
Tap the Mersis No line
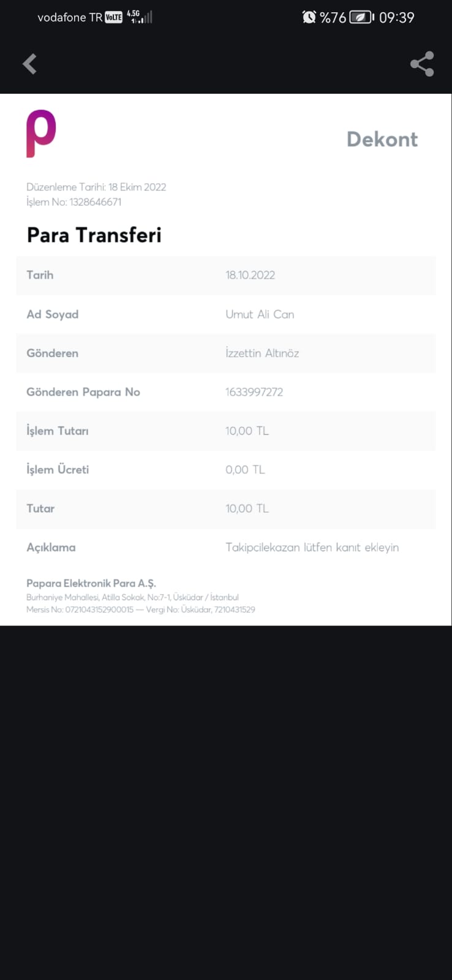[141, 609]
